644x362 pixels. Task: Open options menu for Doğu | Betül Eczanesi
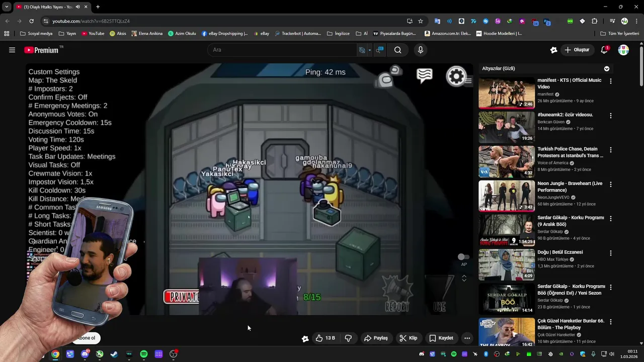[x=611, y=253]
